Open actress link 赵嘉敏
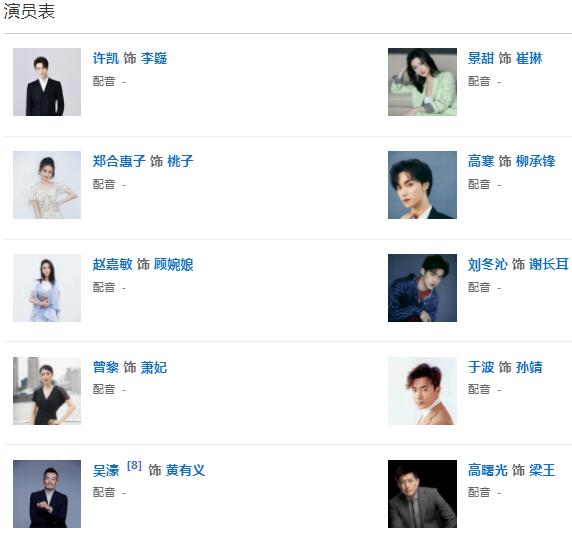 point(112,264)
